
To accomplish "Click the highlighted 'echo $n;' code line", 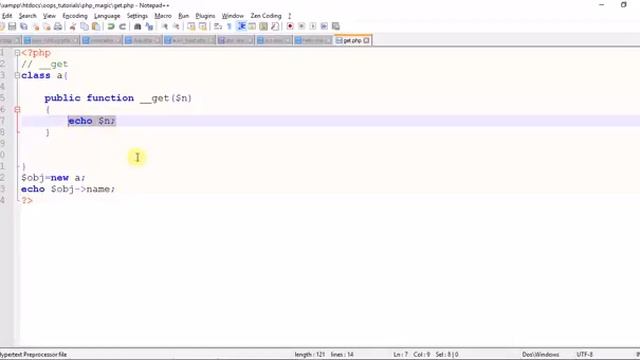I will [92, 121].
